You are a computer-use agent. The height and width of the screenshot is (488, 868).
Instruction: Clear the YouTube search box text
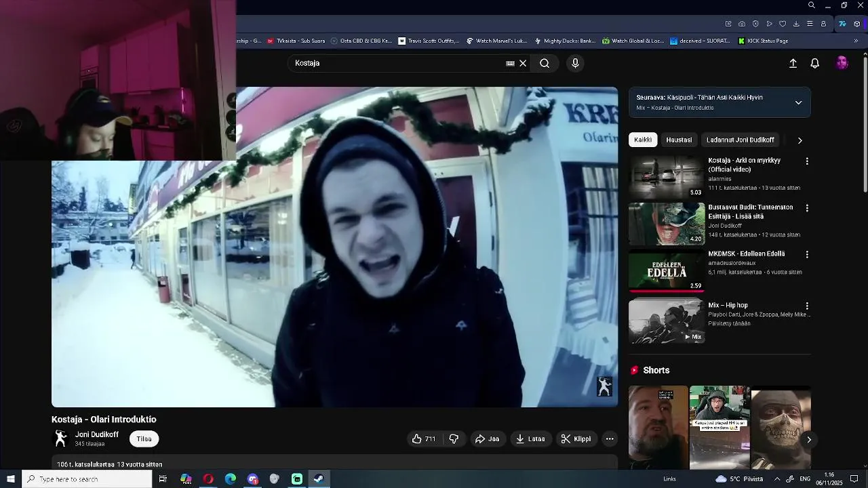pyautogui.click(x=523, y=63)
